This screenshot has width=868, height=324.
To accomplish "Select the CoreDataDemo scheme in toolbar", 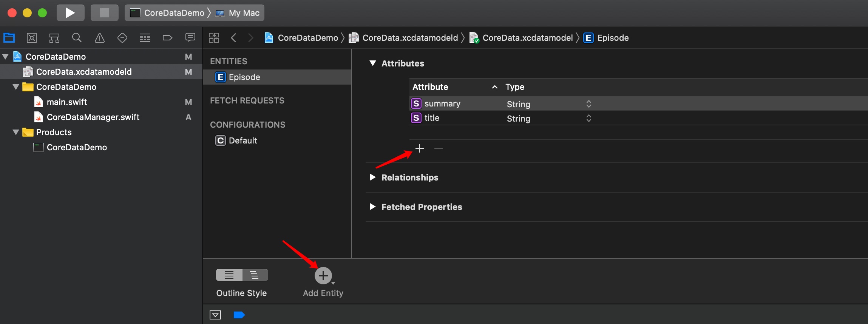I will tap(167, 13).
